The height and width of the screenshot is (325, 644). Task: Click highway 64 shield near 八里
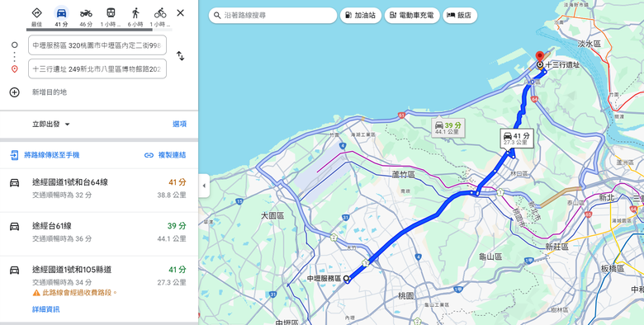tap(534, 99)
